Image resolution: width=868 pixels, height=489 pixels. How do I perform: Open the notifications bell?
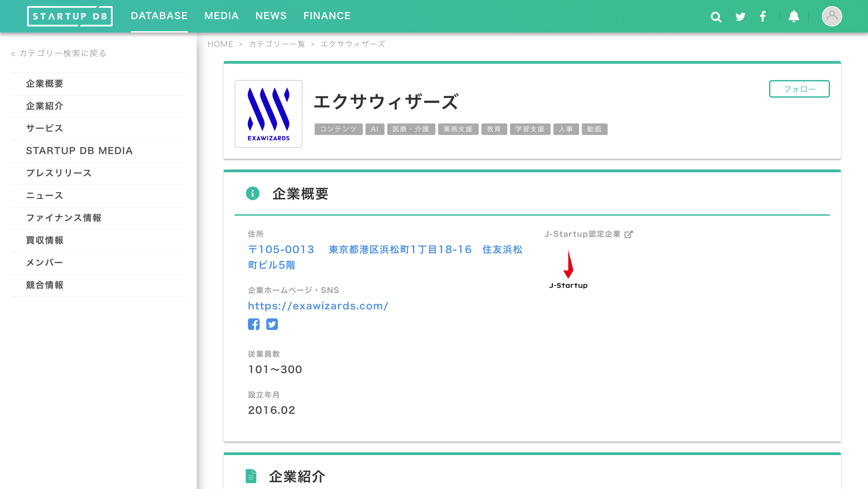[x=794, y=17]
